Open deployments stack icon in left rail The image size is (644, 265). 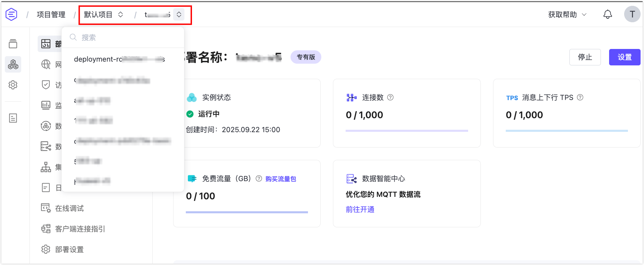pos(13,44)
